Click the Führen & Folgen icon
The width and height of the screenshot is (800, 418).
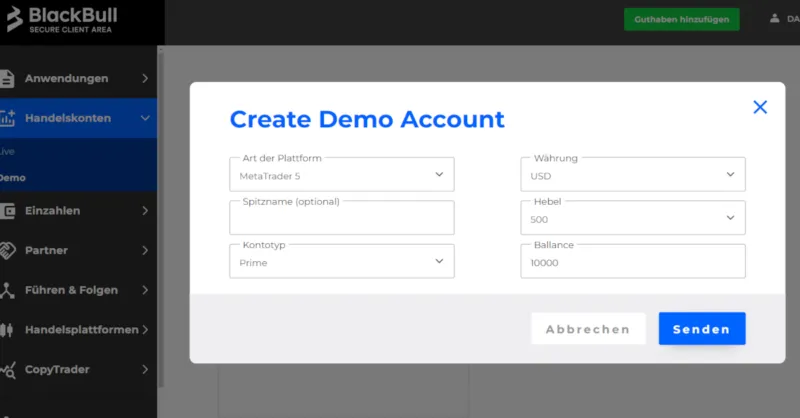pos(6,290)
